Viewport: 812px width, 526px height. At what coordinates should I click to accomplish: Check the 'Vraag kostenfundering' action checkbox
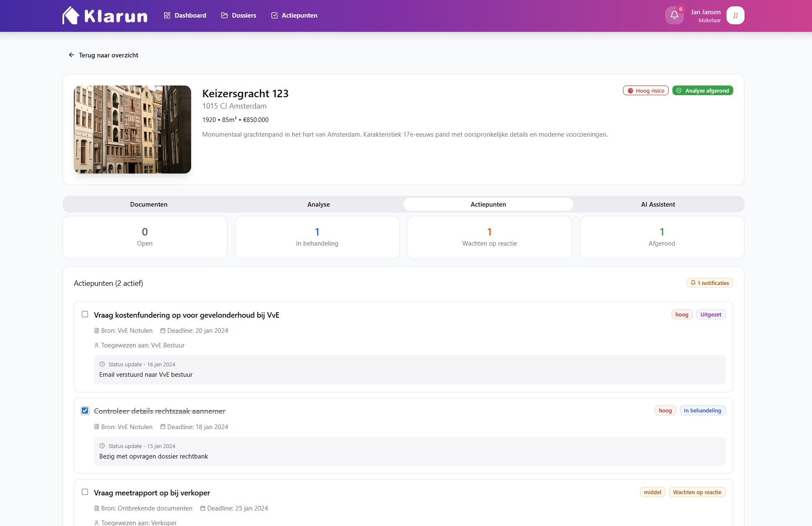(x=85, y=314)
